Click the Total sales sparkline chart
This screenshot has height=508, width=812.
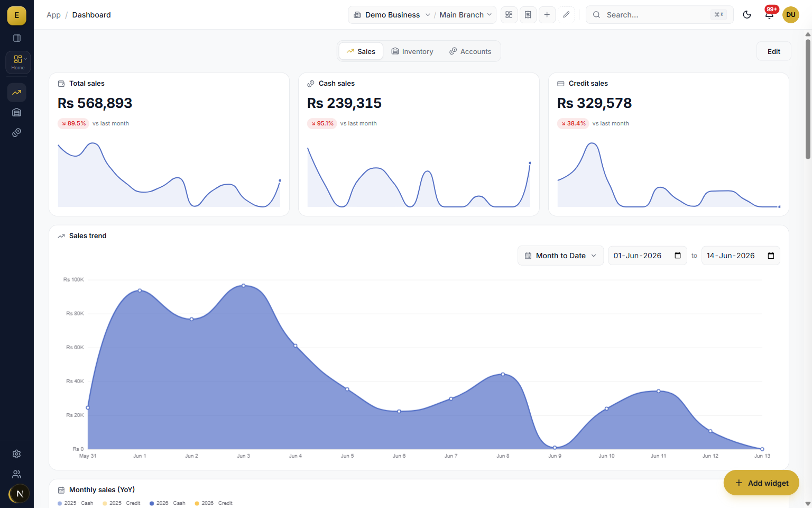(x=169, y=175)
